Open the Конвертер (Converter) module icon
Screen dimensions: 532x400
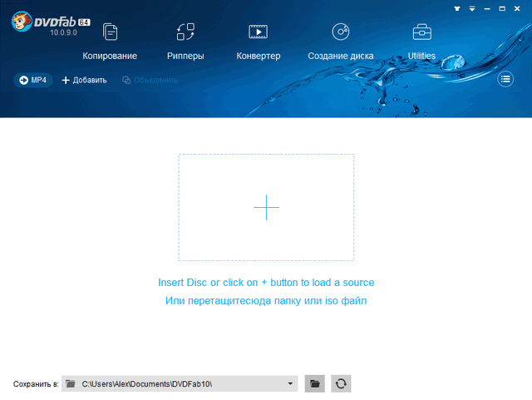point(259,32)
